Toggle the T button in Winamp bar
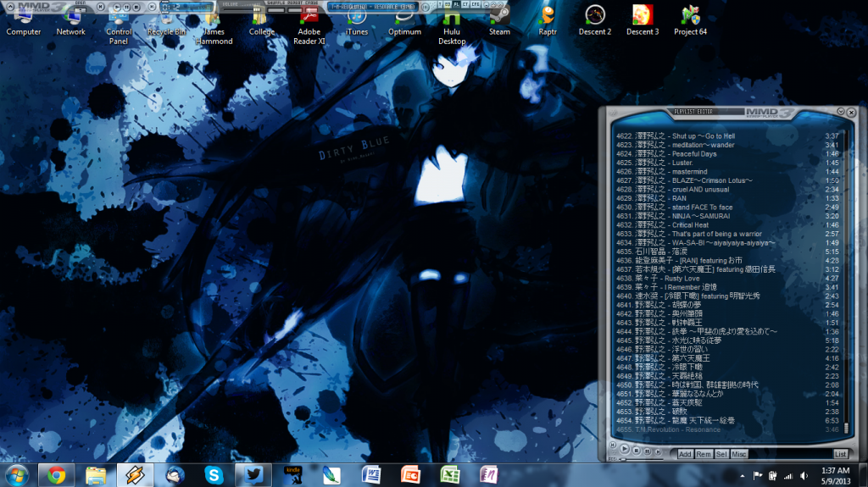 [440, 4]
